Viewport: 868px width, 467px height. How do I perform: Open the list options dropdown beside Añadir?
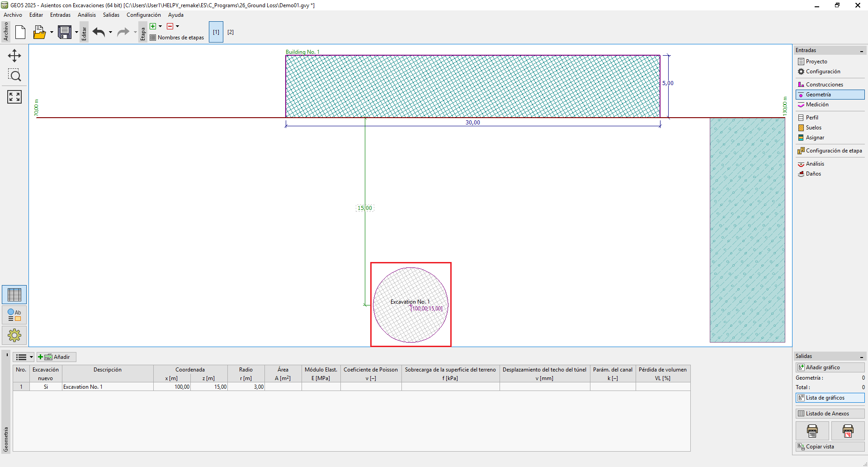point(31,357)
